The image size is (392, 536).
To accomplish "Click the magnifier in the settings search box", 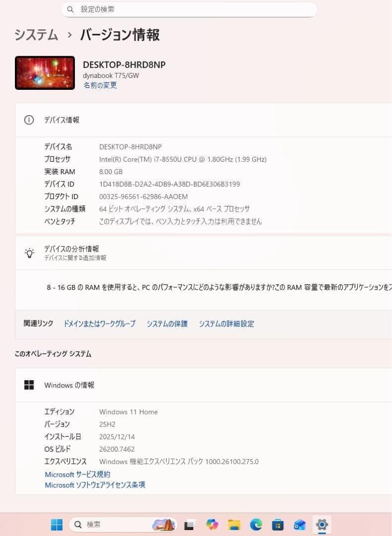I will (70, 9).
